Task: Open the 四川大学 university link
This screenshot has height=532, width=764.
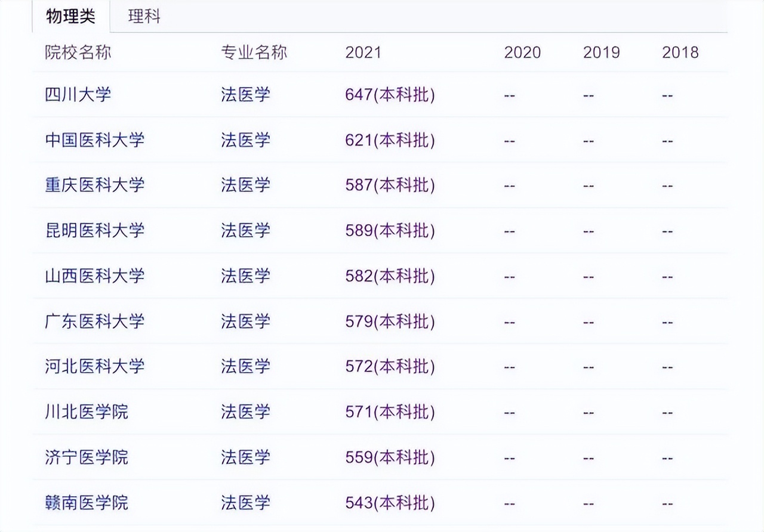Action: click(x=79, y=94)
